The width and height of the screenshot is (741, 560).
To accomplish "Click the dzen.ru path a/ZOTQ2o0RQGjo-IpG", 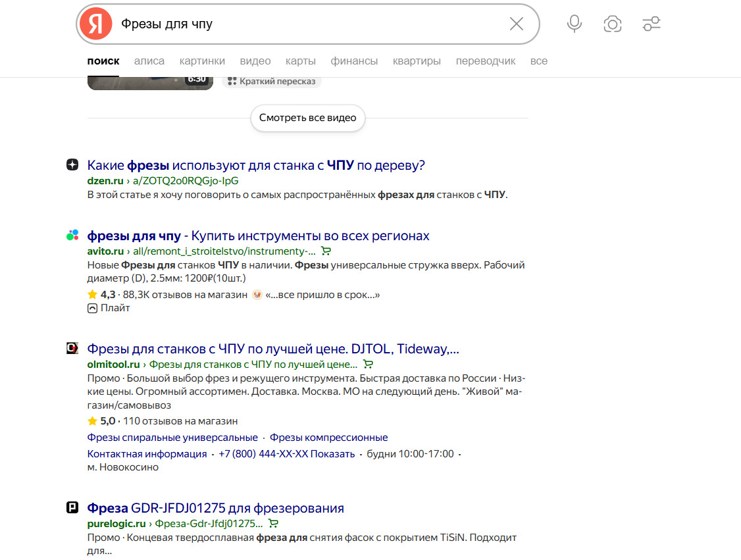I will (x=186, y=180).
